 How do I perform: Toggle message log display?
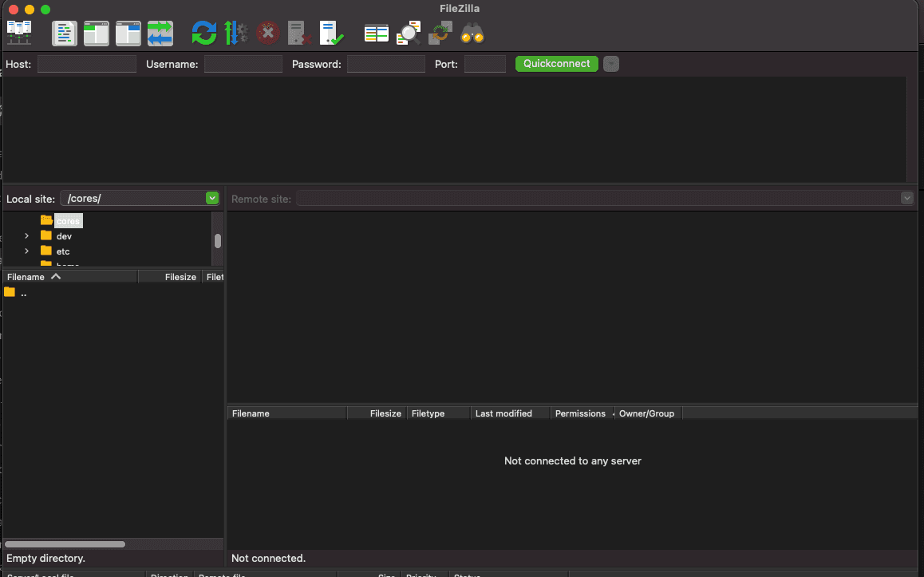coord(64,33)
